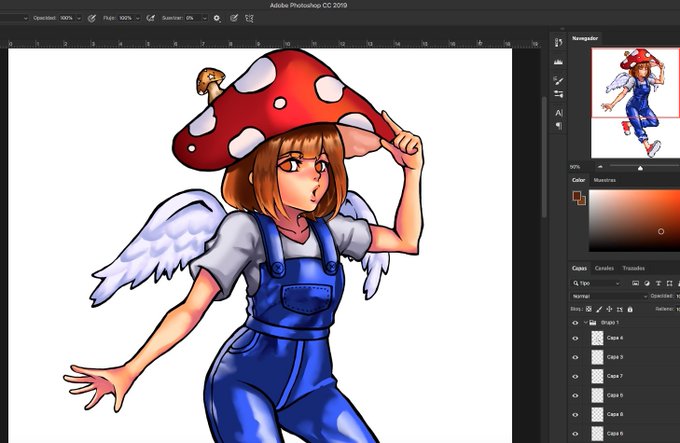Switch to Muestras tab
Viewport: 680px width, 443px height.
pyautogui.click(x=605, y=180)
